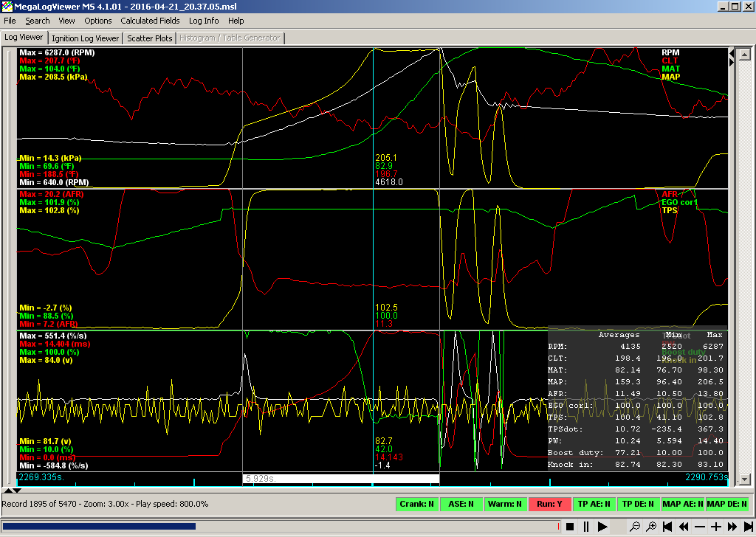
Task: Jump to the last log record
Action: coord(747,527)
